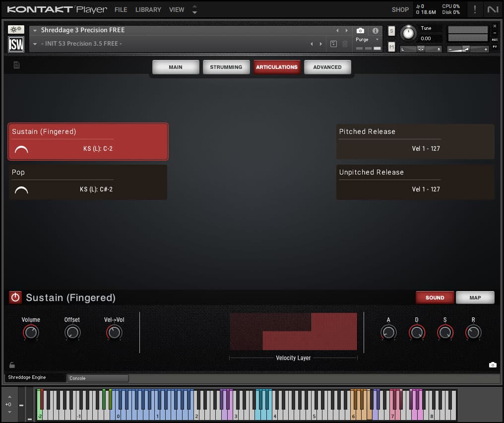Viewport: 504px width, 423px height.
Task: Open the snapshot view camera icon in header
Action: point(360,31)
